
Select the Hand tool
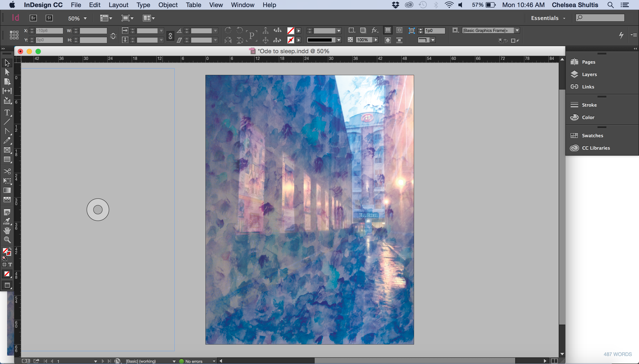click(x=7, y=231)
